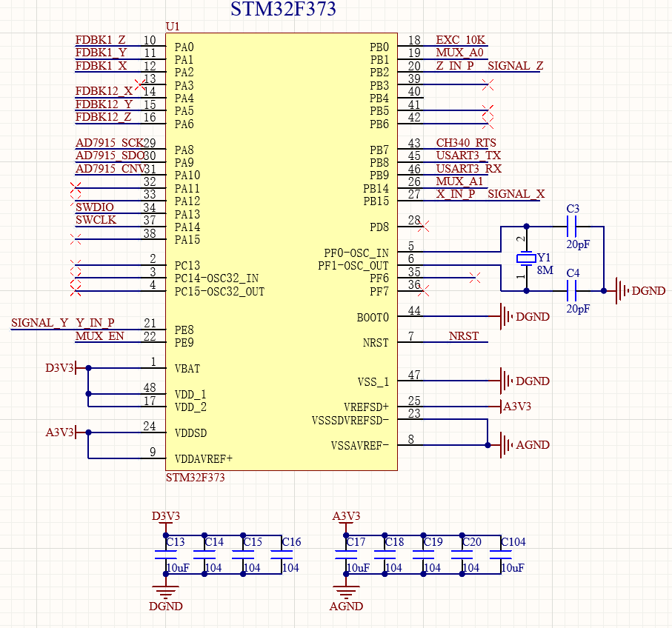Viewport: 672px width, 628px height.
Task: Select the C20 104 capacitor symbol
Action: pyautogui.click(x=462, y=555)
